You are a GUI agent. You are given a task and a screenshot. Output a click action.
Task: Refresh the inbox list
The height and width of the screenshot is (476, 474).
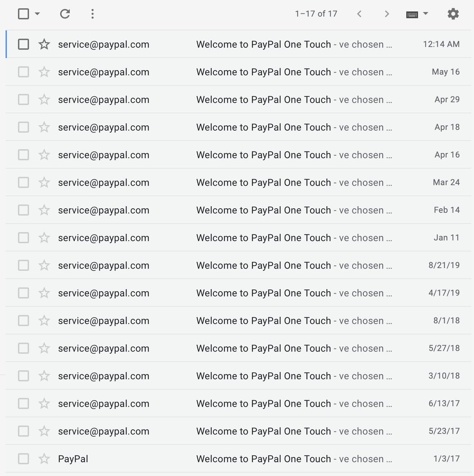(x=65, y=14)
